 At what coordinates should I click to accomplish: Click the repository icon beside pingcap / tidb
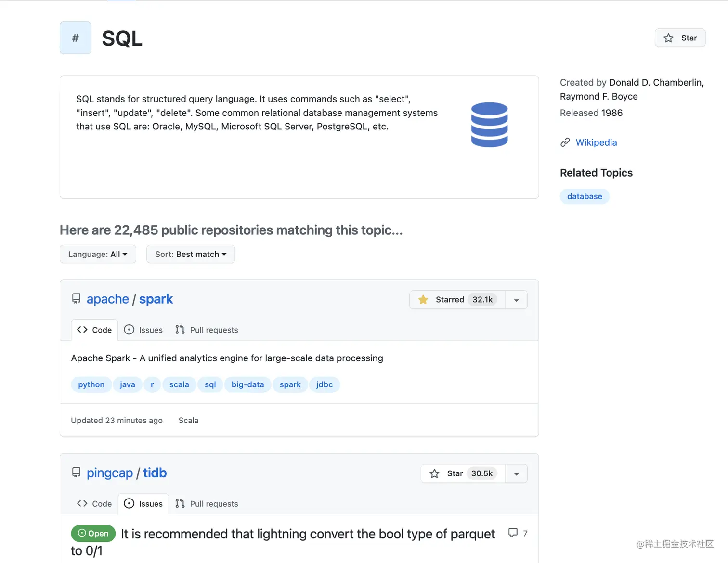[76, 473]
